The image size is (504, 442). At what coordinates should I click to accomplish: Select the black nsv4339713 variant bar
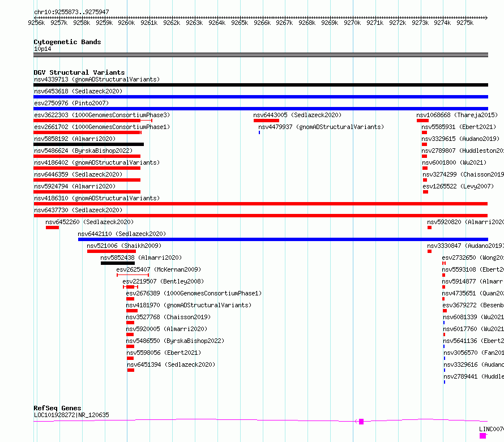click(x=260, y=85)
